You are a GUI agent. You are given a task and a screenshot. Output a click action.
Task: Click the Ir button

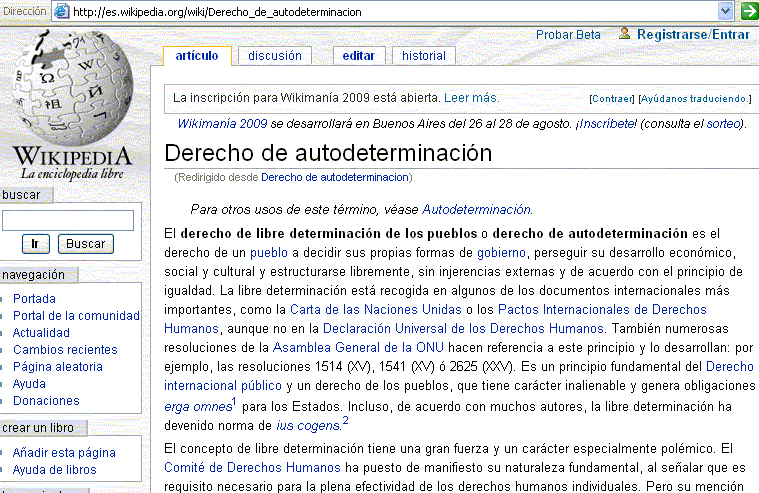click(x=35, y=244)
